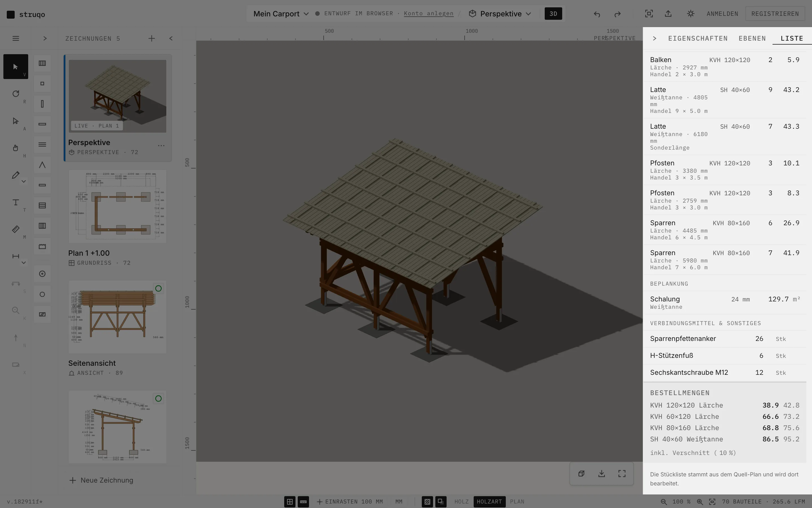Click the Konto anlegen link
The image size is (812, 508).
tap(429, 14)
